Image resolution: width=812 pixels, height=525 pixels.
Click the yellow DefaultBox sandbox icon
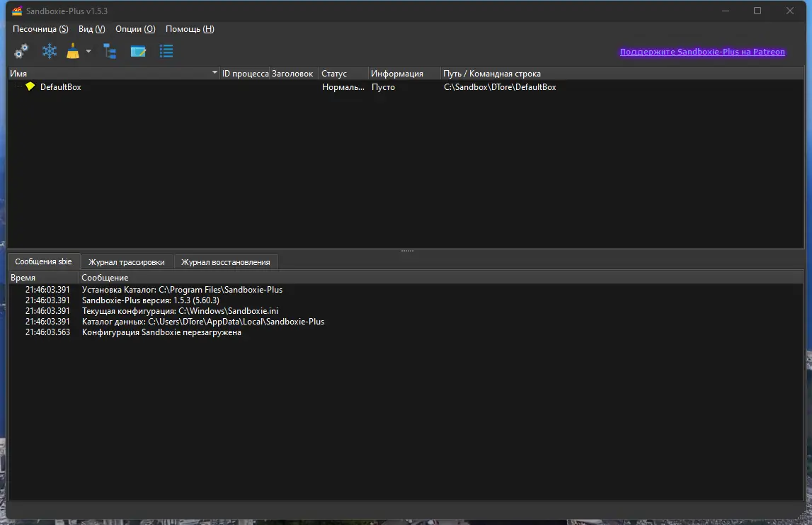[x=30, y=86]
